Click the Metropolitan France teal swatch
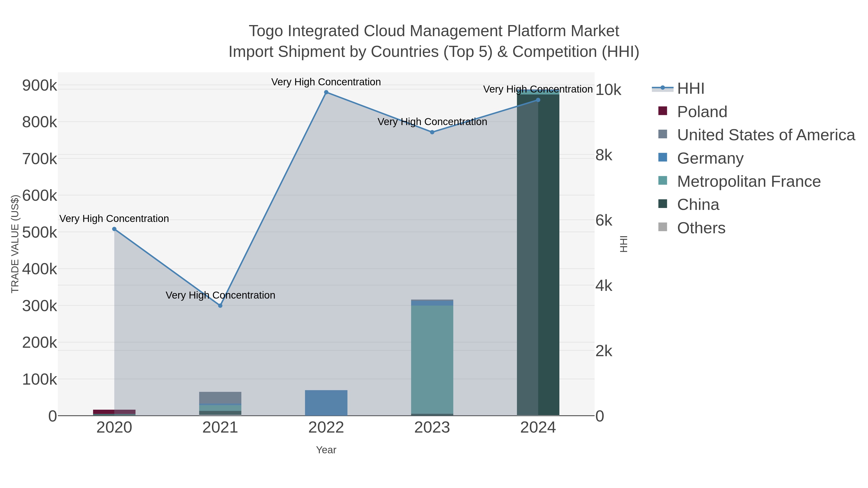Image resolution: width=868 pixels, height=488 pixels. (x=663, y=180)
